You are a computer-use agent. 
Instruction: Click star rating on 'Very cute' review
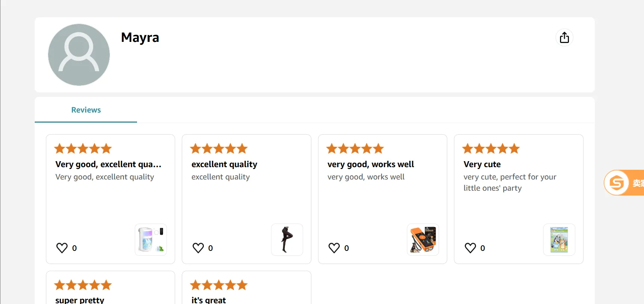click(x=491, y=149)
